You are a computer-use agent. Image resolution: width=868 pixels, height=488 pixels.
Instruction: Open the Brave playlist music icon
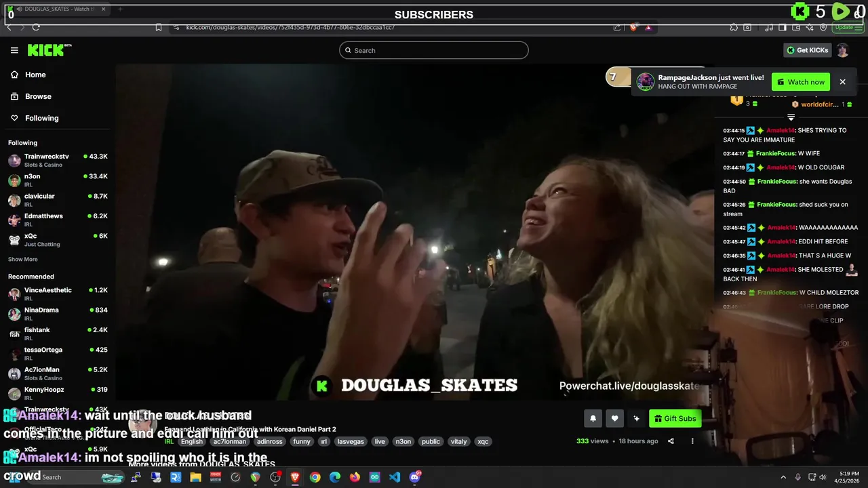click(769, 27)
